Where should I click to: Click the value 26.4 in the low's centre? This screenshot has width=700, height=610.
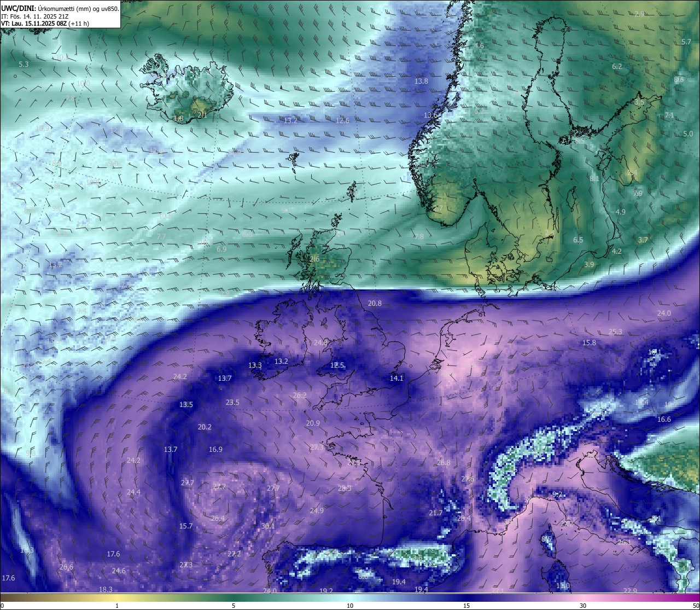218,518
